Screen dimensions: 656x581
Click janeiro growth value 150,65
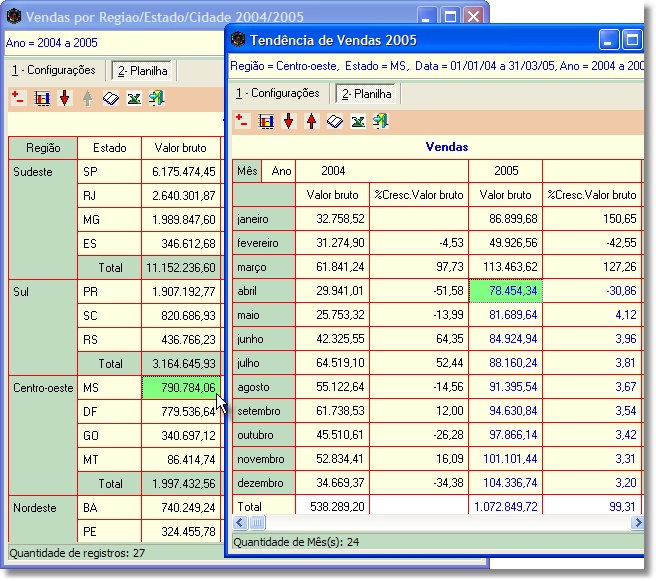(592, 219)
